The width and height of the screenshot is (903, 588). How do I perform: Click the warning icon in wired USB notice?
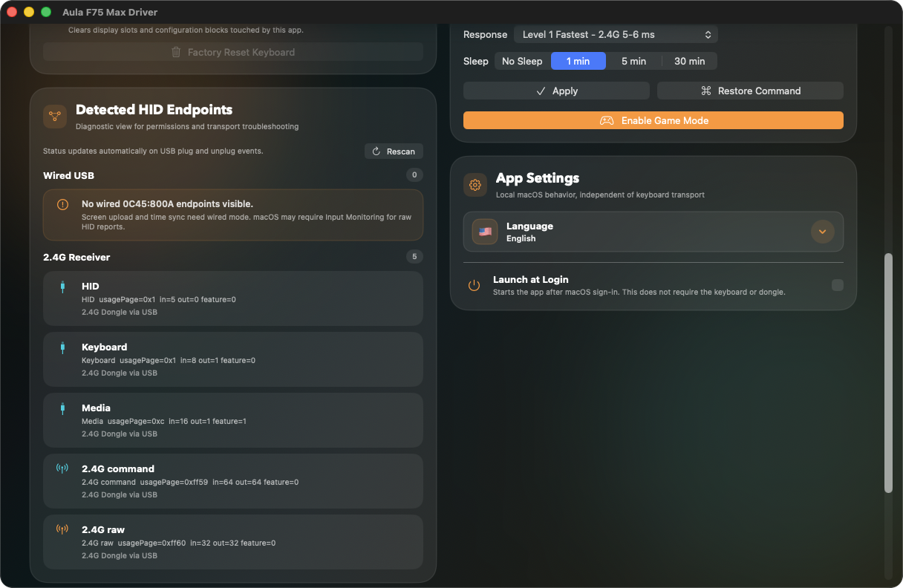pyautogui.click(x=63, y=204)
